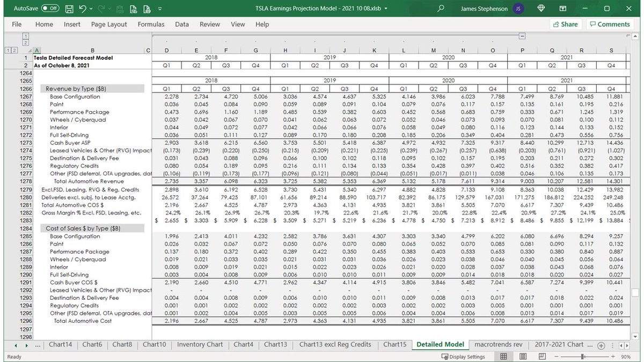The height and width of the screenshot is (362, 644).
Task: Switch to the Inventory Chart sheet tab
Action: tap(200, 345)
